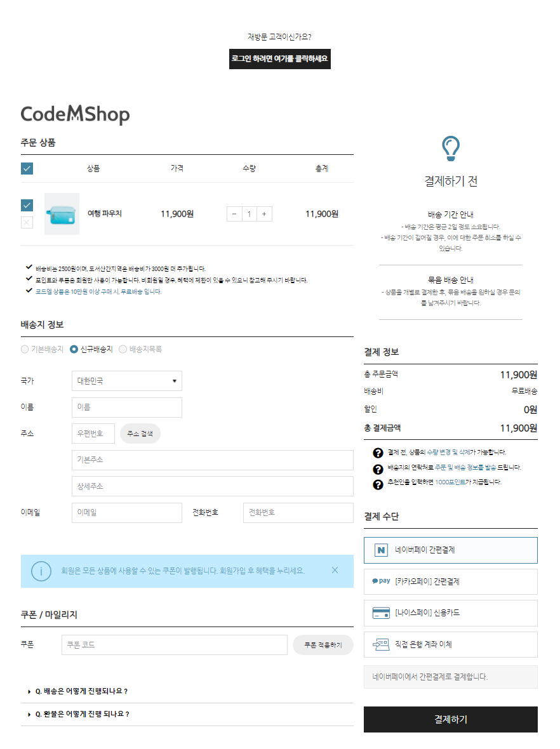Click the 로그인 button at the top

[x=280, y=59]
